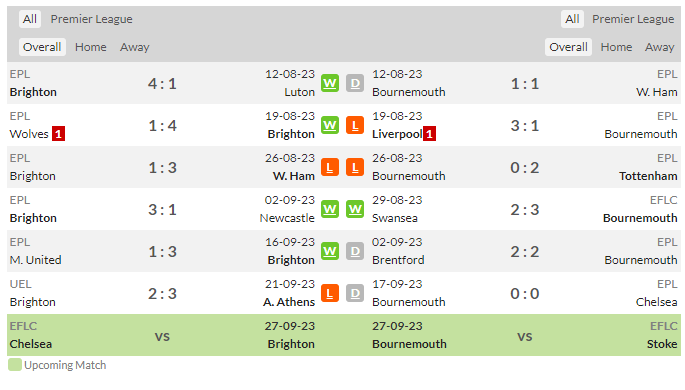Viewport: 685px width, 390px height.
Task: Switch left panel to Premier League filter
Action: [91, 19]
